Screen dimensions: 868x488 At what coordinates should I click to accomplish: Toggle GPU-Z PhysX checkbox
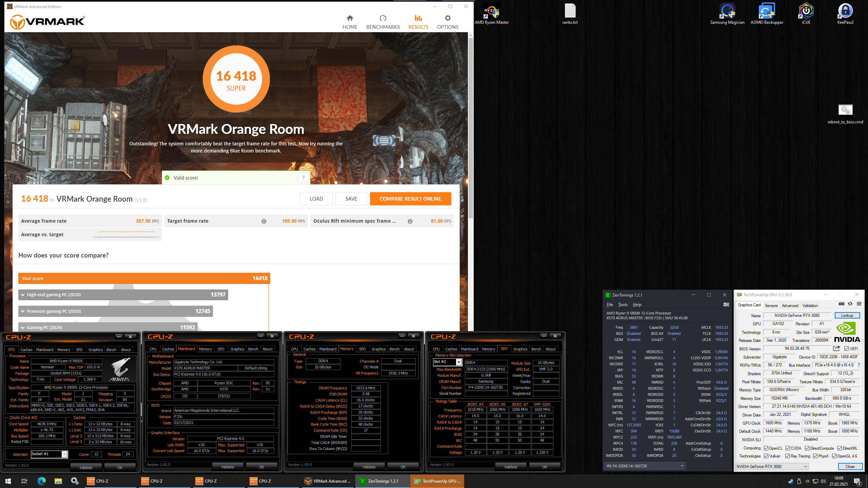pyautogui.click(x=815, y=456)
